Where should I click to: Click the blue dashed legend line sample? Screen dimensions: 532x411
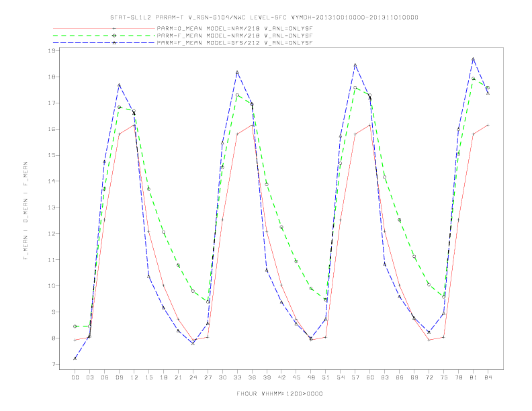pos(104,43)
